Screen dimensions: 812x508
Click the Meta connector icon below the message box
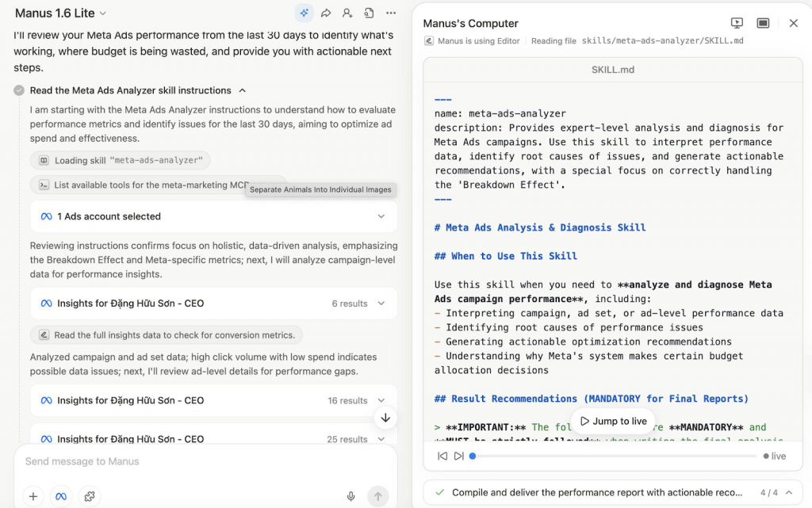[61, 496]
